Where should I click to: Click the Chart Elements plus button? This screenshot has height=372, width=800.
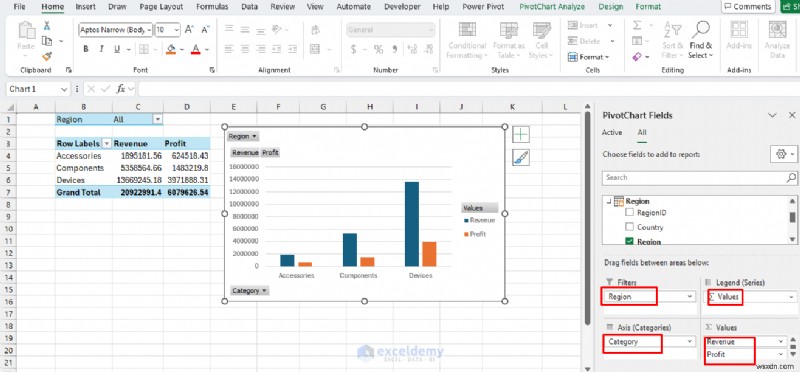(521, 134)
